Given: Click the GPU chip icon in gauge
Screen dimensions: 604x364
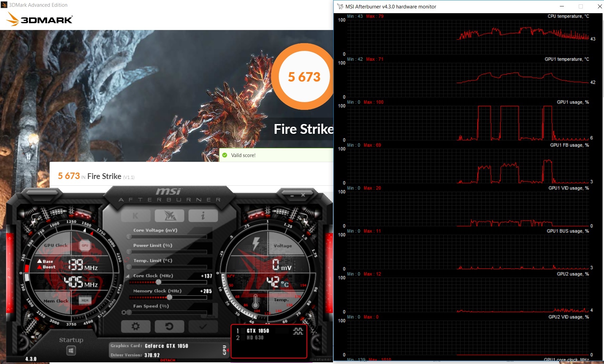Looking at the screenshot, I should click(x=85, y=245).
